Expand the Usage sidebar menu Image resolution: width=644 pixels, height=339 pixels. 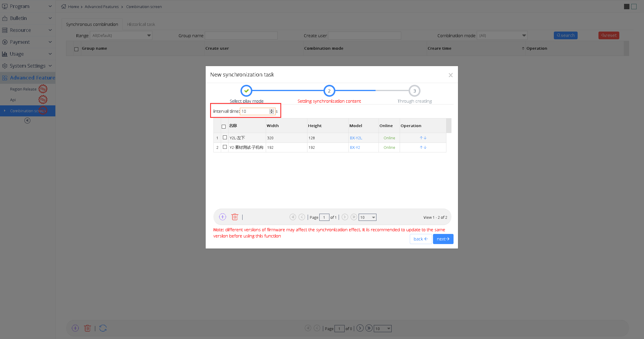click(28, 54)
